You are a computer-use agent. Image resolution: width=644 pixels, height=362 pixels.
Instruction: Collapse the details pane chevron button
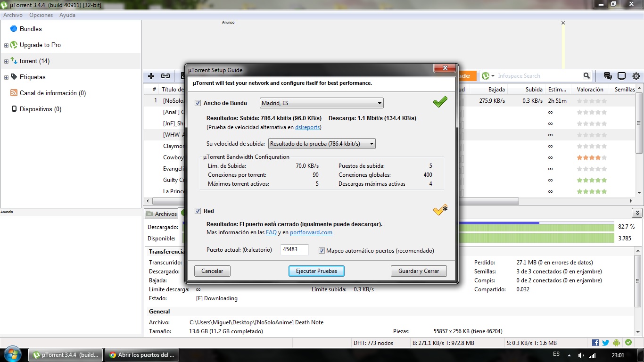637,213
